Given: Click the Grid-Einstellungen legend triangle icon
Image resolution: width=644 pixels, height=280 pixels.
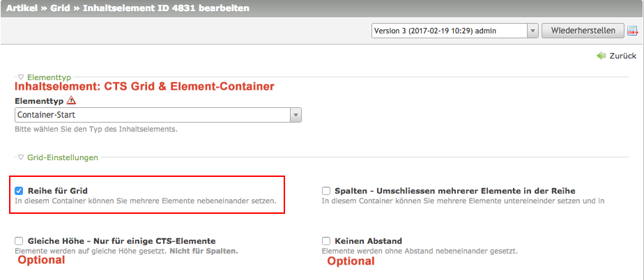Looking at the screenshot, I should (x=21, y=157).
